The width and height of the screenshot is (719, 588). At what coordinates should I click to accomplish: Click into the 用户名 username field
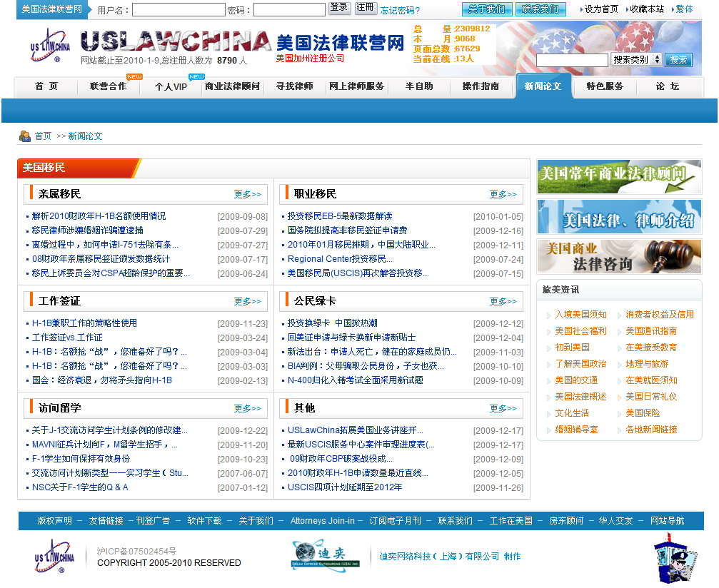(179, 9)
